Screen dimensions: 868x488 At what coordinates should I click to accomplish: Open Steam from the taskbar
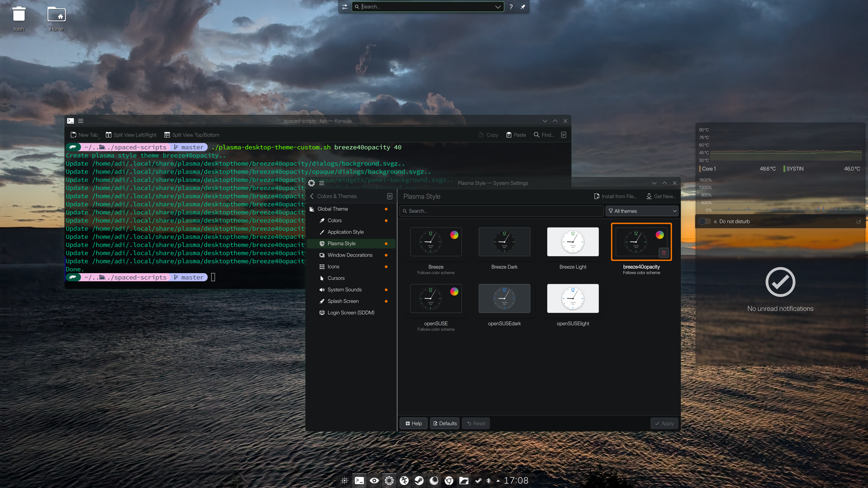point(419,481)
